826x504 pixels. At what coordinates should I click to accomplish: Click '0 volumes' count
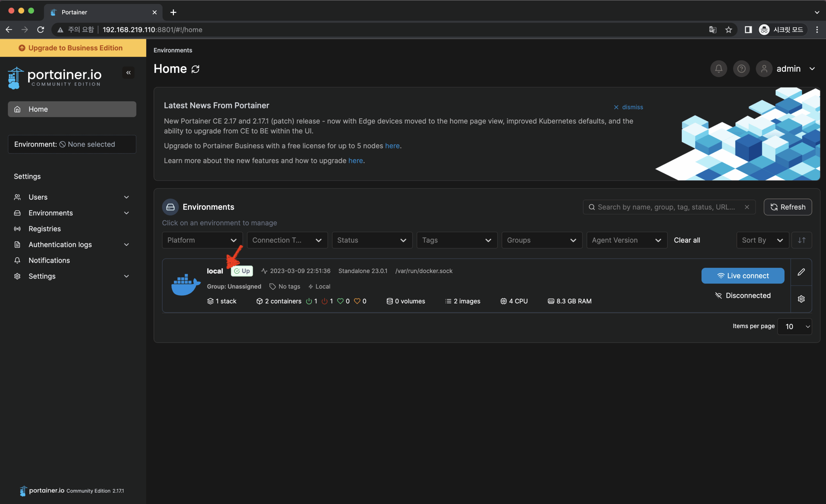coord(406,301)
